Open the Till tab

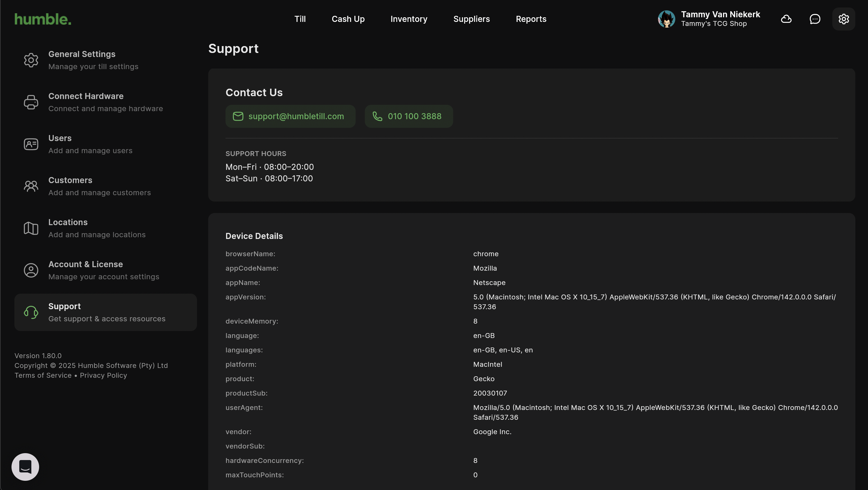pyautogui.click(x=300, y=19)
